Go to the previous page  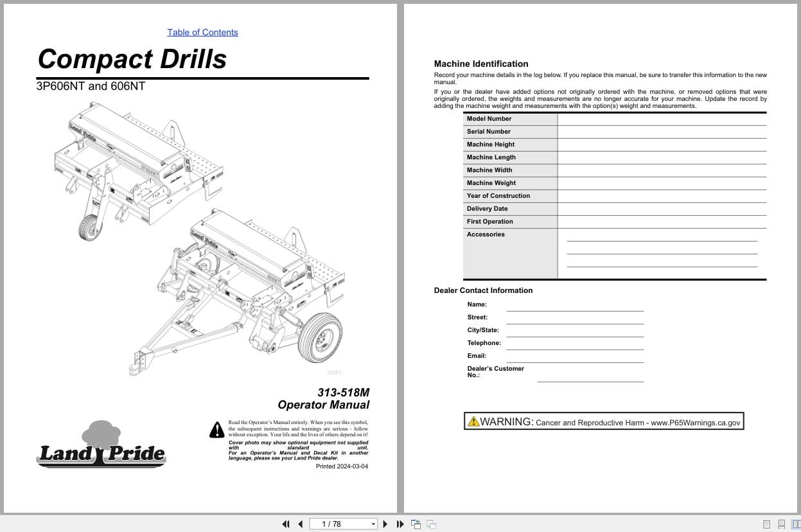300,524
